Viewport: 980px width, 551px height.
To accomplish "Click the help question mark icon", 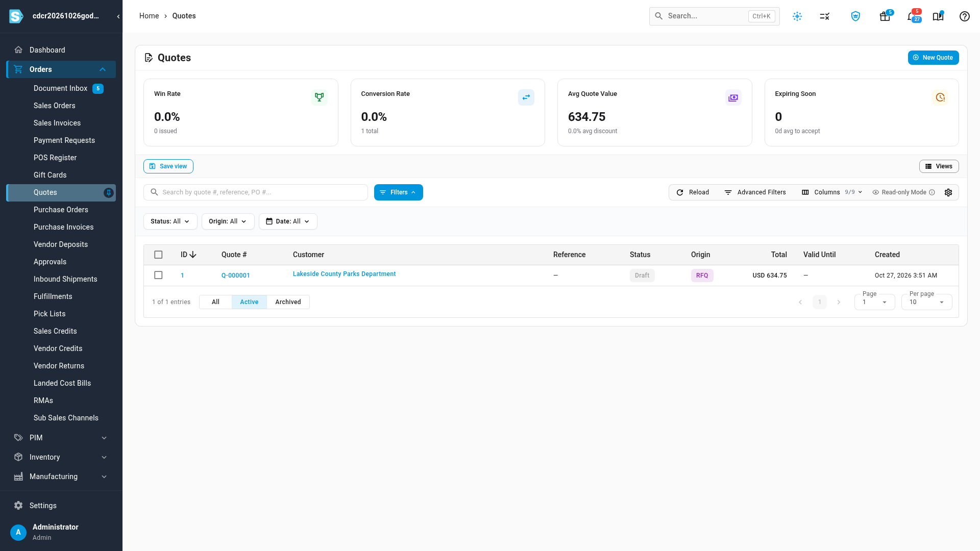I will [964, 16].
